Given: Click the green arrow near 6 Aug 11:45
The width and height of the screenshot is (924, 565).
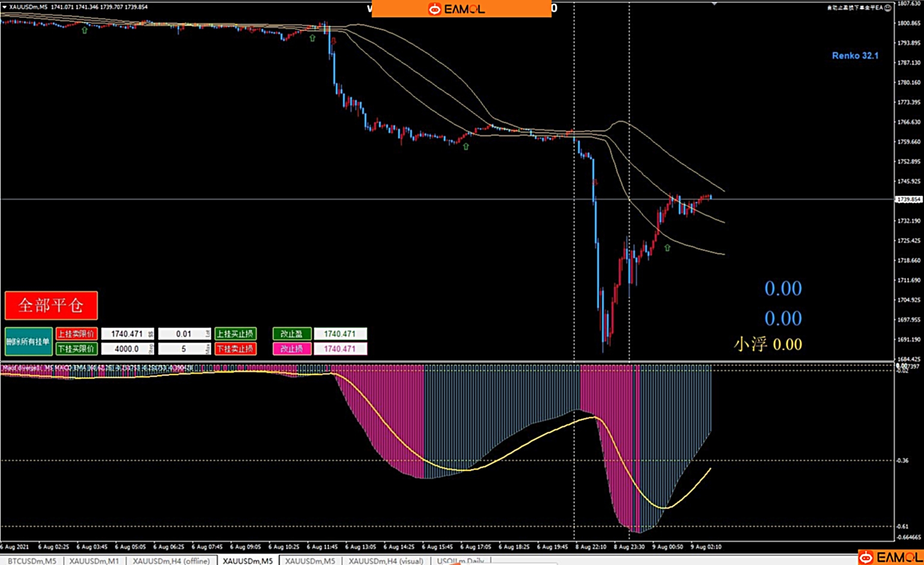Looking at the screenshot, I should 312,38.
